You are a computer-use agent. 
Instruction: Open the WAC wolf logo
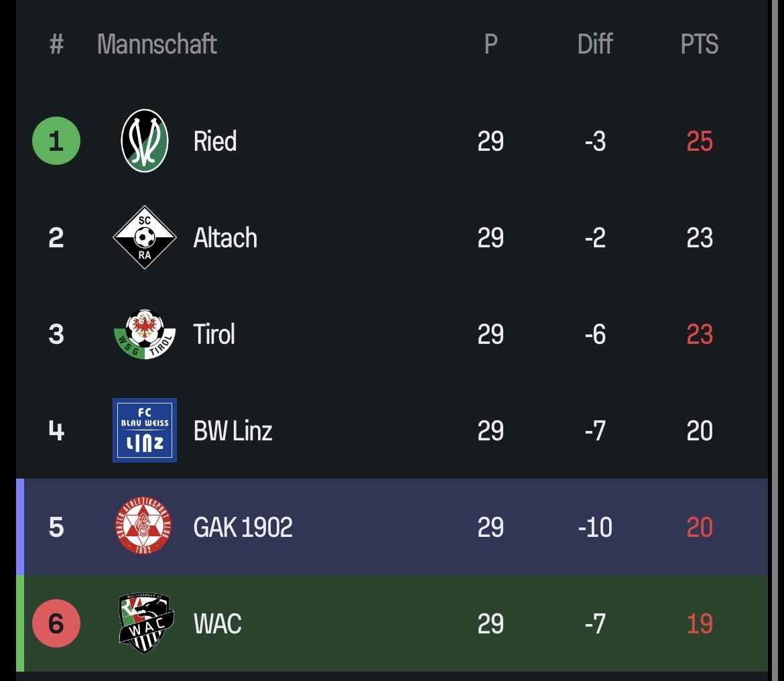145,623
